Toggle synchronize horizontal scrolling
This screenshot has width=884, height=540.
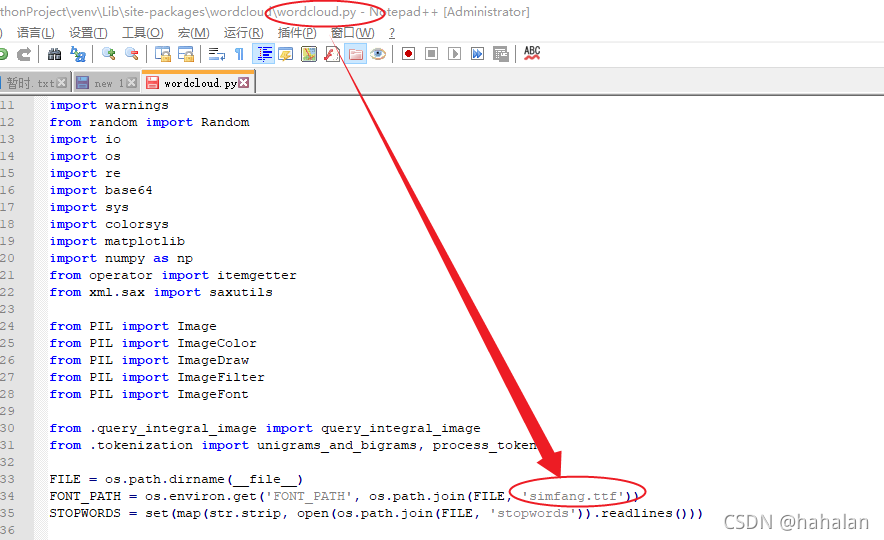point(185,54)
